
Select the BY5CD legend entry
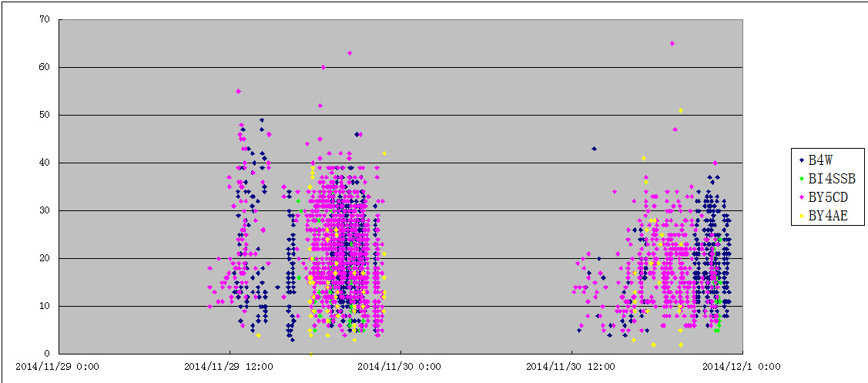(824, 197)
